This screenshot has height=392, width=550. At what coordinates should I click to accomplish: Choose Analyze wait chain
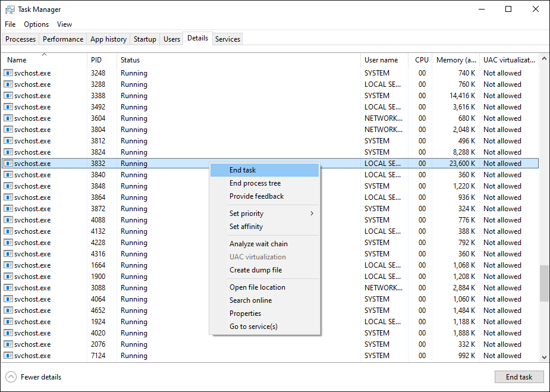coord(265,243)
